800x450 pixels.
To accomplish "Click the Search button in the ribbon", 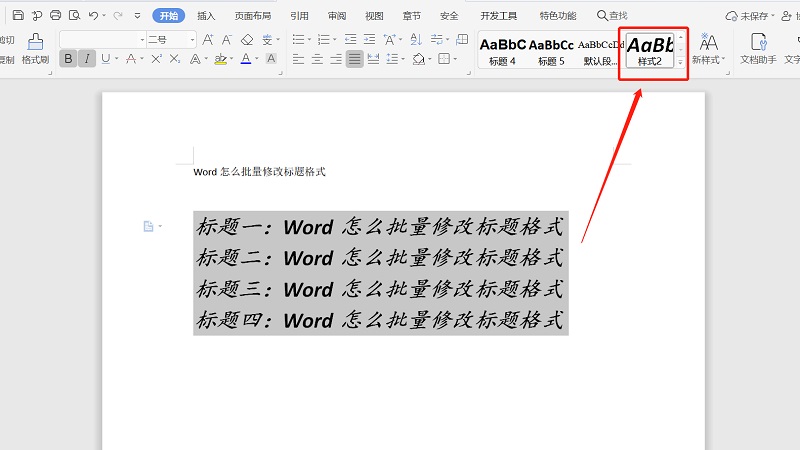I will point(612,16).
